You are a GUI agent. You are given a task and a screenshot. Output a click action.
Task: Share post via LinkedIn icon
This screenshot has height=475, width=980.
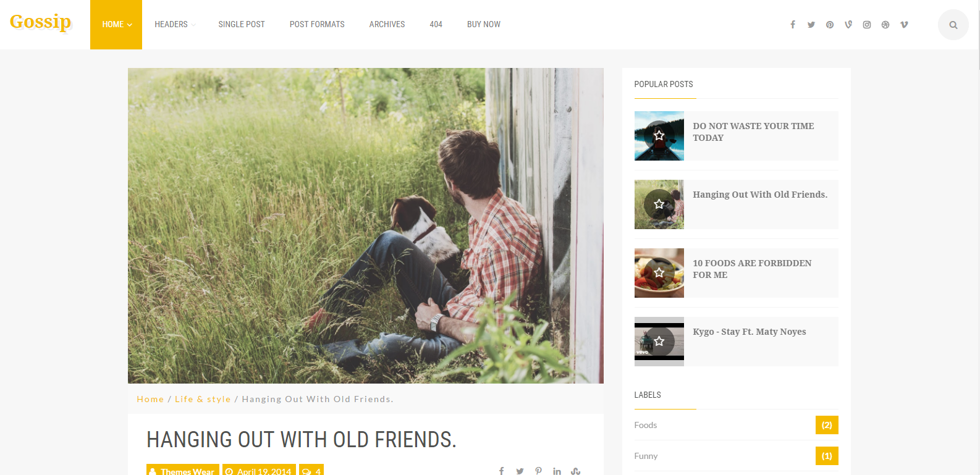557,471
